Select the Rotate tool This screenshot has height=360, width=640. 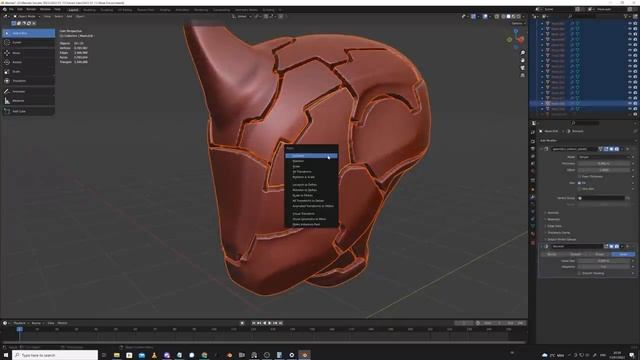(x=29, y=62)
